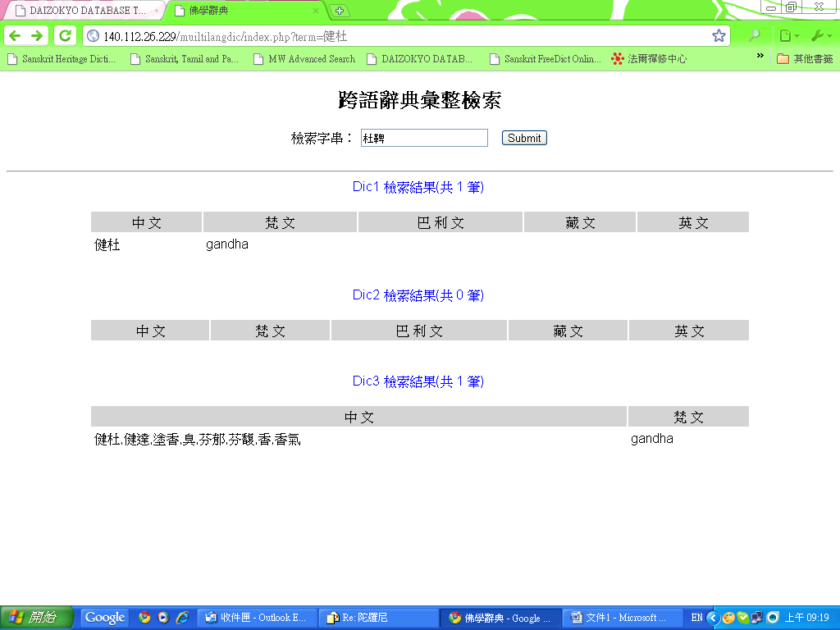Screen dimensions: 840x630
Task: Open the Sanskrit Heritage Dictionary bookmark
Action: [62, 59]
